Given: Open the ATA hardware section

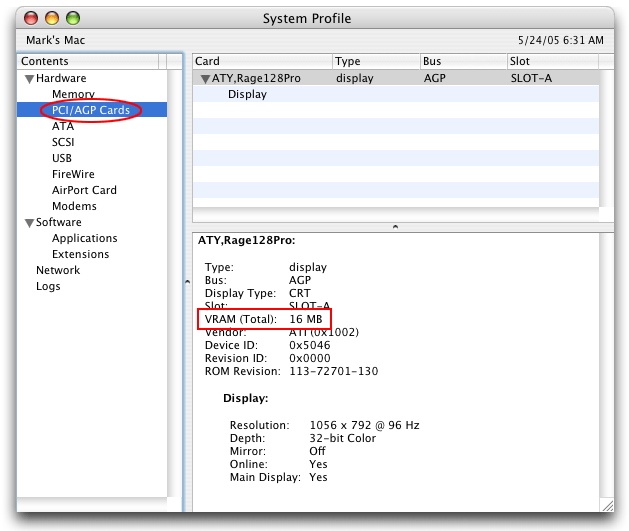Looking at the screenshot, I should [x=62, y=126].
